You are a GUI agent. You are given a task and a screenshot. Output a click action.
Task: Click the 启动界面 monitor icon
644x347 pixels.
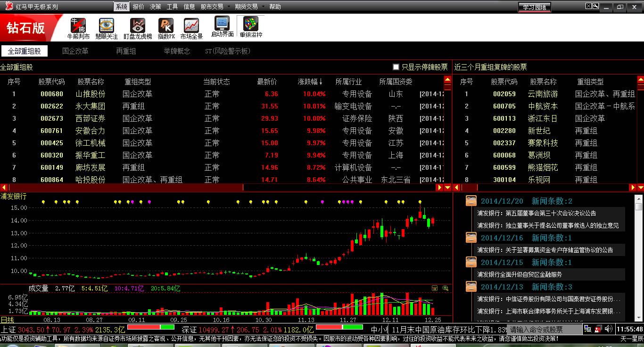pyautogui.click(x=222, y=26)
